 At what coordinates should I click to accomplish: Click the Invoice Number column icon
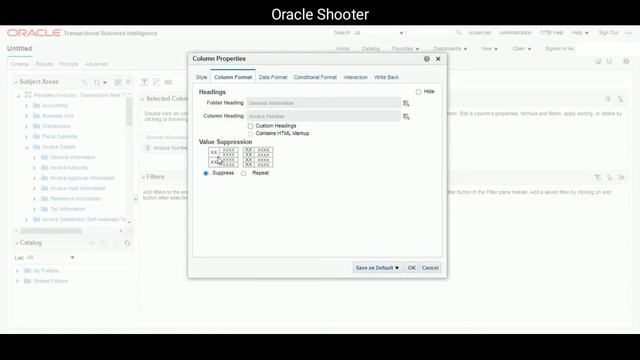coord(148,148)
